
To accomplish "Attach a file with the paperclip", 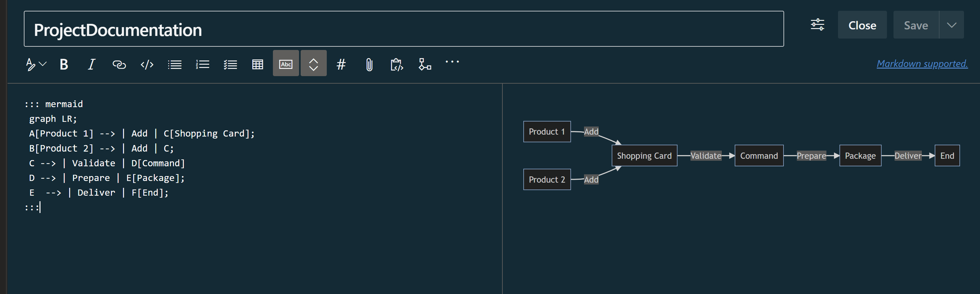I will (x=369, y=64).
